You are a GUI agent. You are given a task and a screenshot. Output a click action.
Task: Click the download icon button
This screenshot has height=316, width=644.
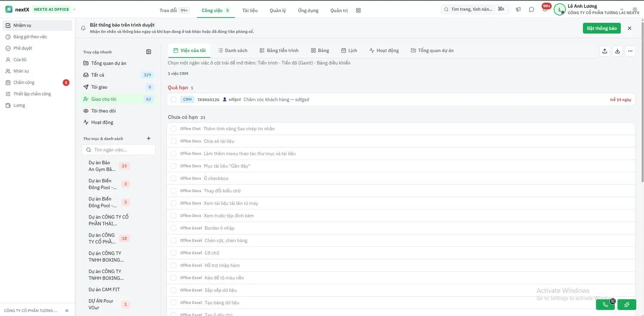tap(617, 51)
